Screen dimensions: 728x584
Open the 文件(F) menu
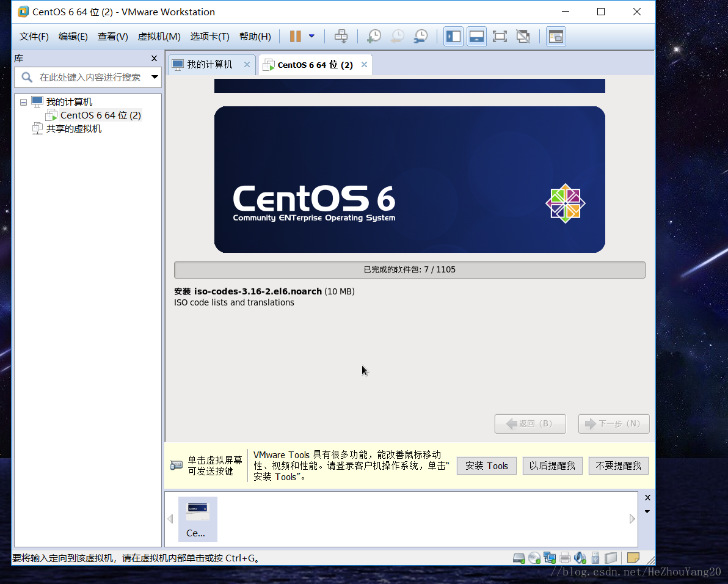coord(34,36)
